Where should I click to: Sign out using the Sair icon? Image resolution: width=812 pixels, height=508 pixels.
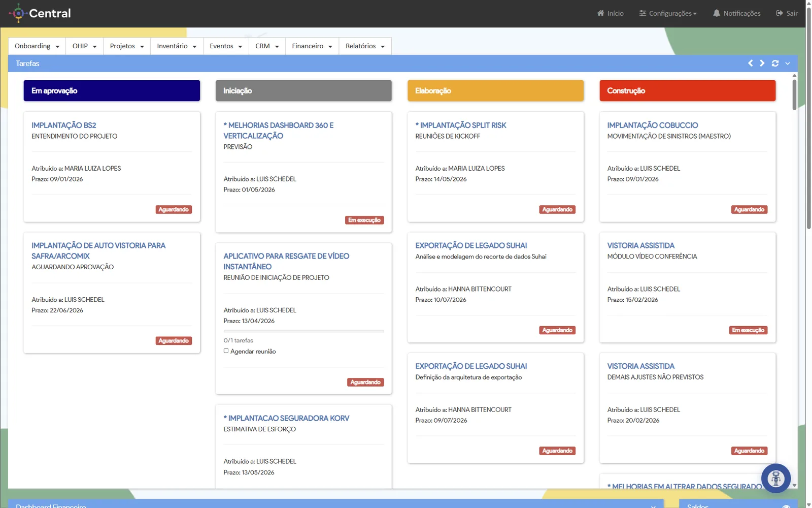(780, 13)
